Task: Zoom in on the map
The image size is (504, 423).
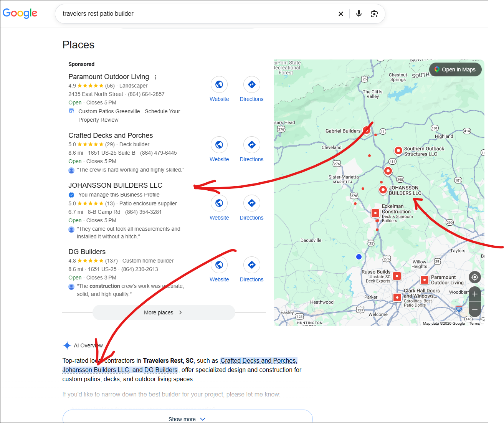Action: click(475, 294)
